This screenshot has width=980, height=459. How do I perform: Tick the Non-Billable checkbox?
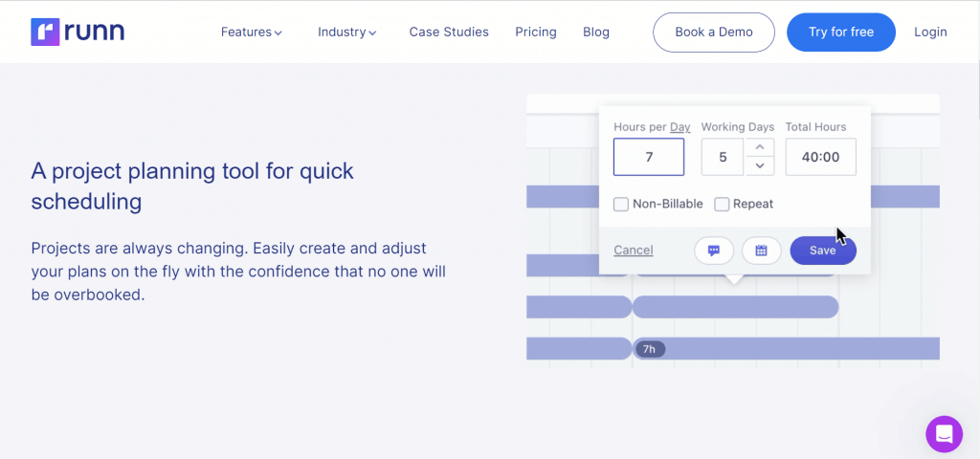coord(620,205)
